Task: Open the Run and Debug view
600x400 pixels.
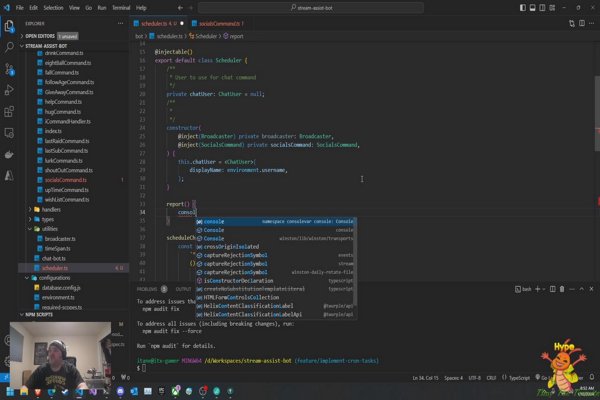Action: [9, 90]
